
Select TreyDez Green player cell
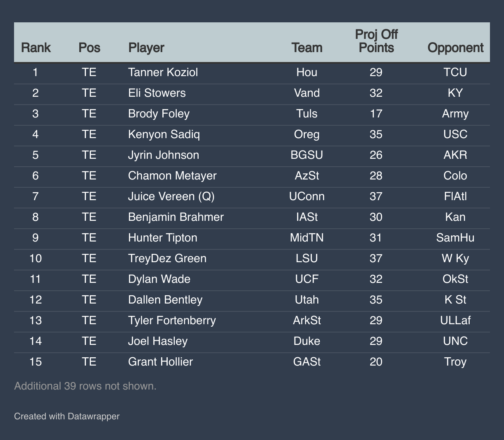pyautogui.click(x=167, y=258)
